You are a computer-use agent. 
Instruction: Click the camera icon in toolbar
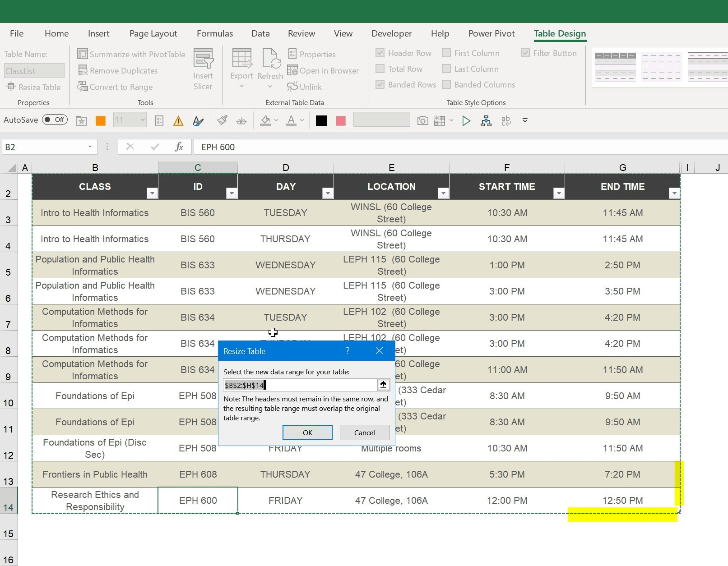(422, 120)
